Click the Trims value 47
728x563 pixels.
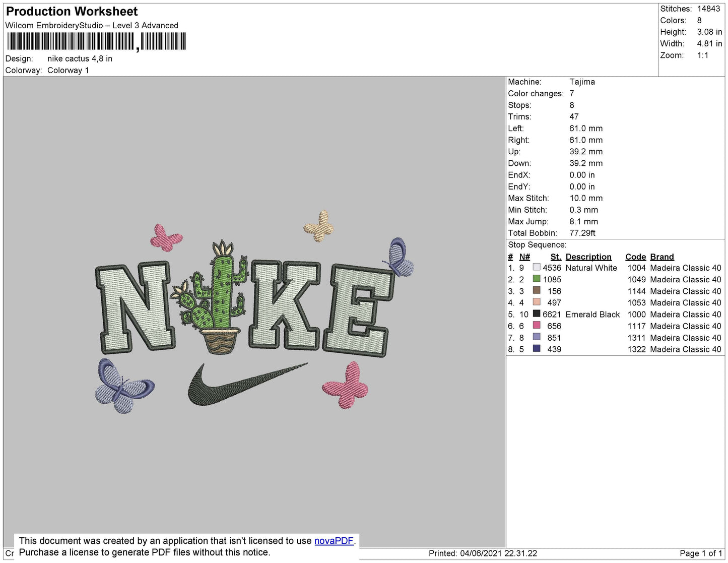point(574,116)
